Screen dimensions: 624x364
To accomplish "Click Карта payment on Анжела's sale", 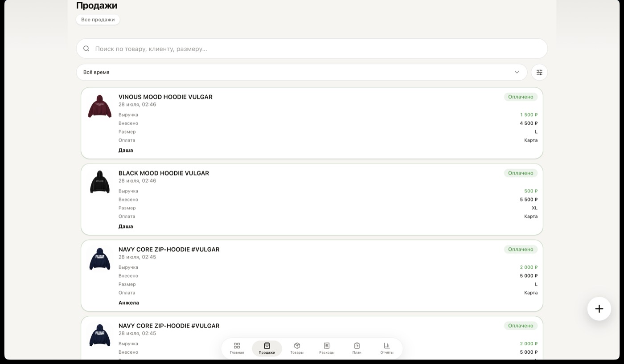I will 531,293.
